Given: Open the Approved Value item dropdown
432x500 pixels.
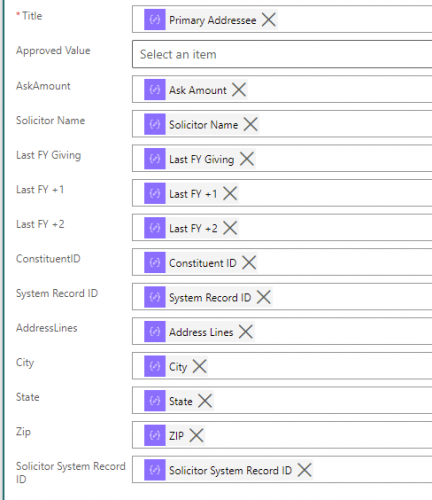Looking at the screenshot, I should tap(282, 54).
